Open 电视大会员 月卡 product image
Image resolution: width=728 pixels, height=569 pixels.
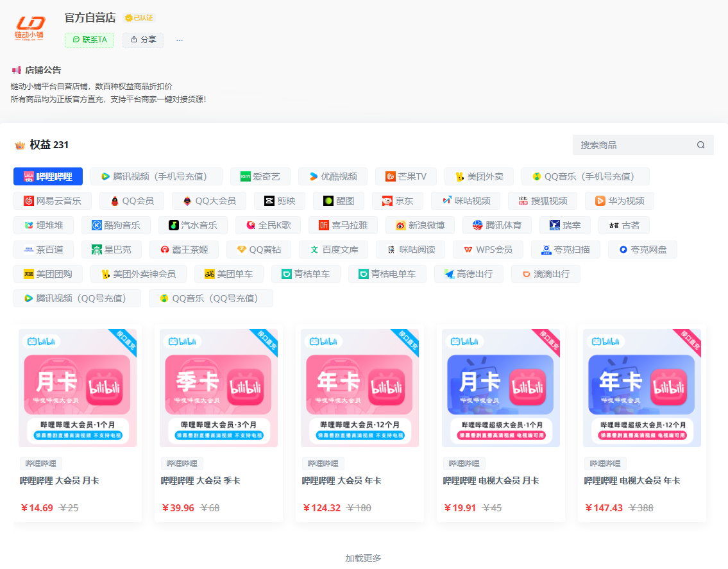[x=501, y=388]
